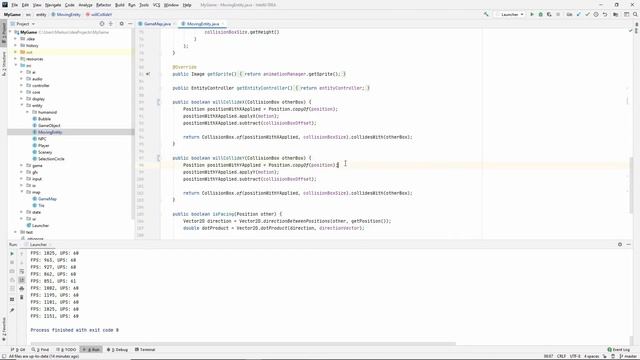Toggle the Favorites tool window stripe button

(4, 329)
